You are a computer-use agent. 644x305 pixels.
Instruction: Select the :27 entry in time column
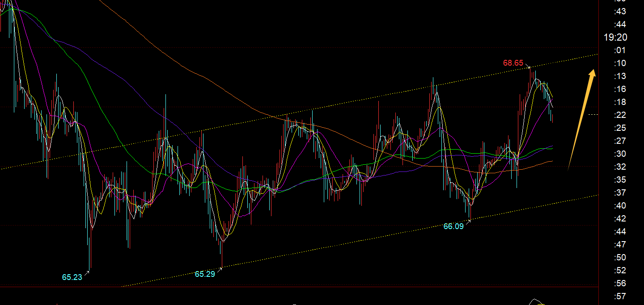pos(620,141)
